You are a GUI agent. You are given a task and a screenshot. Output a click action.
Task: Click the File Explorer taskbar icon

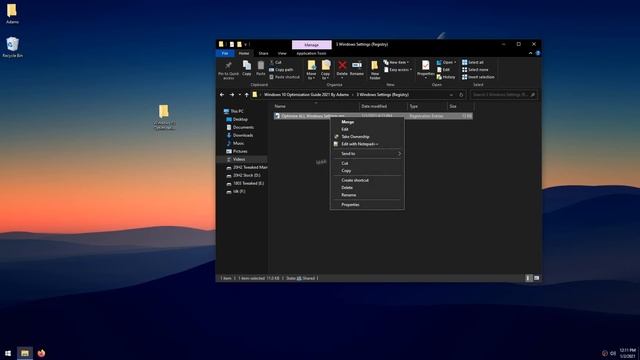coord(25,353)
